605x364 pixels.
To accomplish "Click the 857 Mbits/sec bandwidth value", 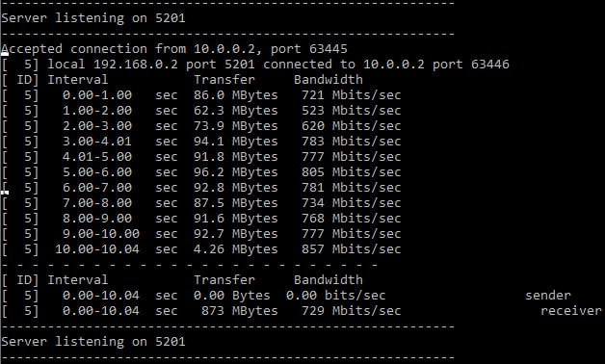I will [x=351, y=249].
